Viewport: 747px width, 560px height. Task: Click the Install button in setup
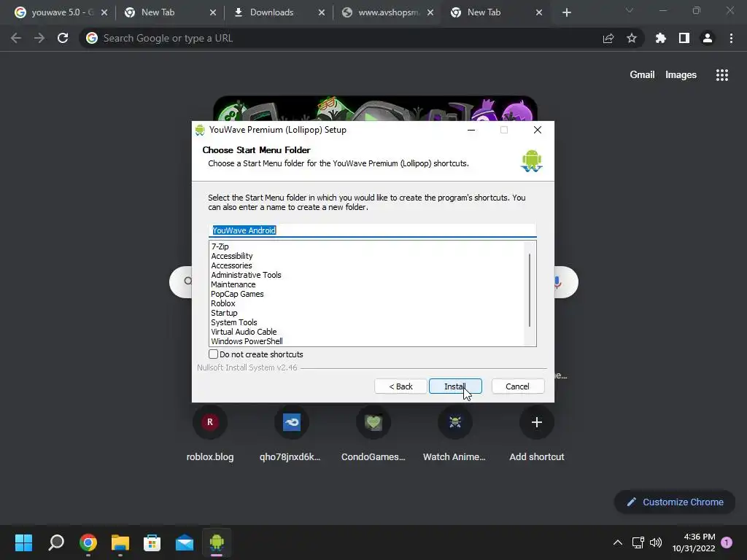click(455, 386)
